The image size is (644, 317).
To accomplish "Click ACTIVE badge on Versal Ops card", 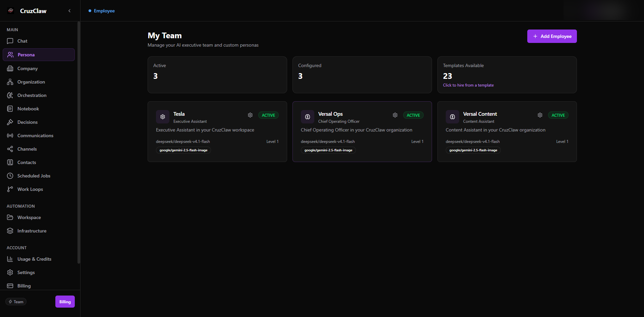I will [x=413, y=115].
